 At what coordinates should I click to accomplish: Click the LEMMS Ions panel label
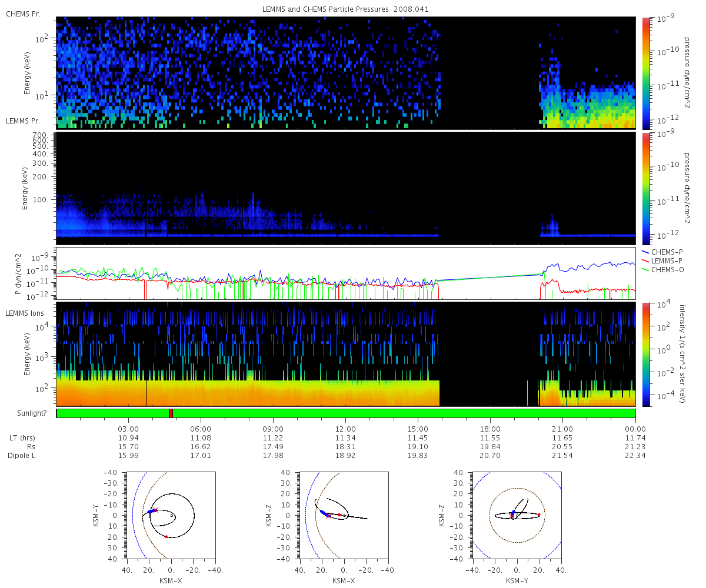point(26,313)
